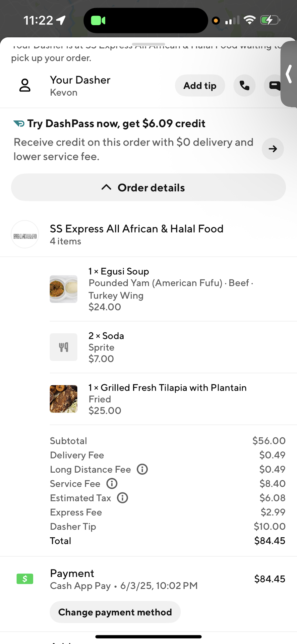Viewport: 297px width, 644px height.
Task: Tap the sheet drag handle at top
Action: click(x=148, y=44)
